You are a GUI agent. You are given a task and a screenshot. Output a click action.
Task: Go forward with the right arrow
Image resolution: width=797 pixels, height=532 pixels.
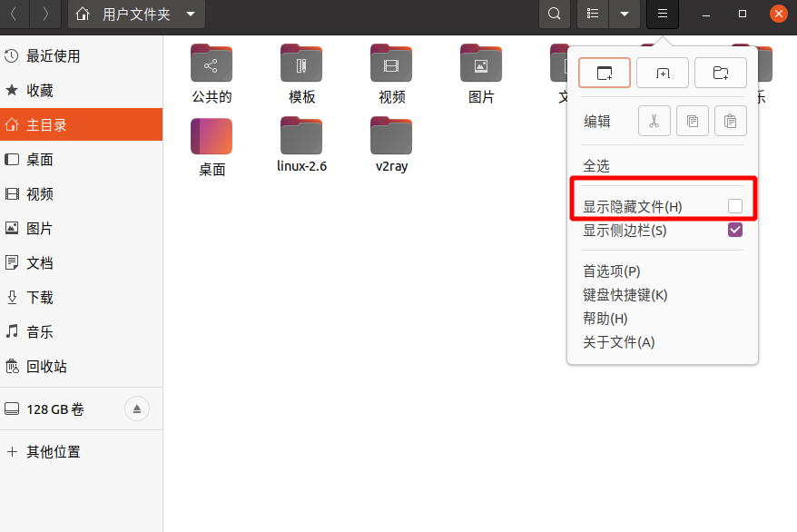click(45, 14)
